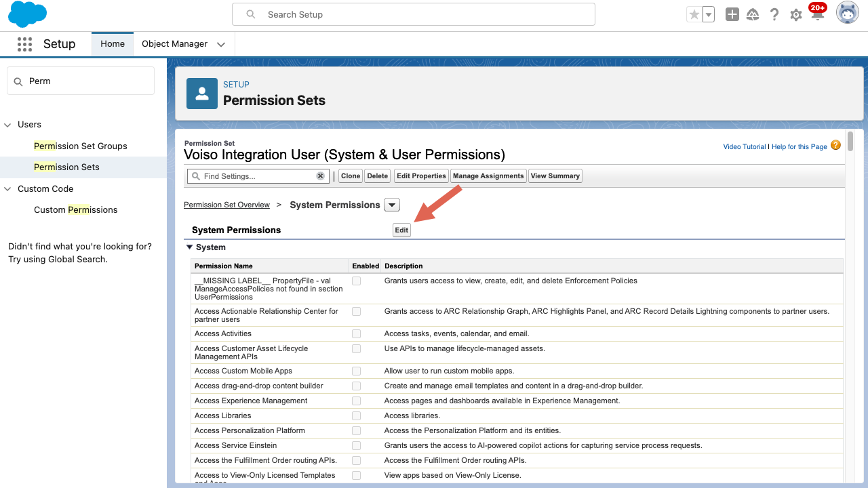This screenshot has height=488, width=868.
Task: Open the Video Tutorial link
Action: pyautogui.click(x=745, y=146)
